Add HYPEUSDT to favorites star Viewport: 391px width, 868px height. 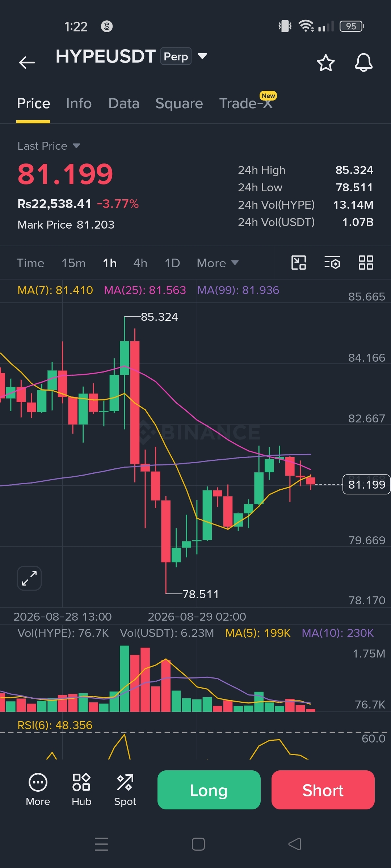point(326,63)
